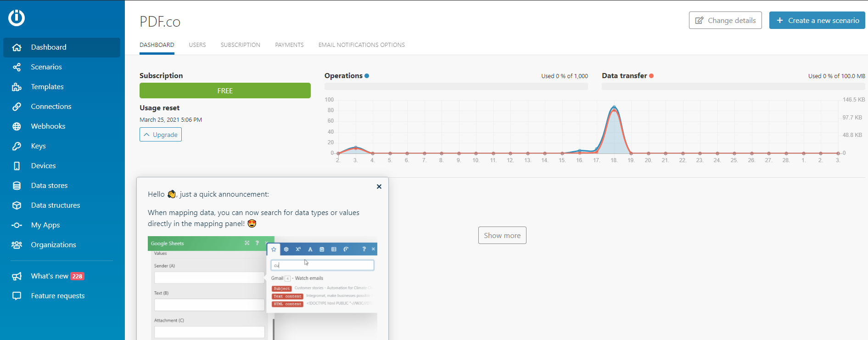Screen dimensions: 868x340
Task: Navigate to Webhooks
Action: click(62, 126)
